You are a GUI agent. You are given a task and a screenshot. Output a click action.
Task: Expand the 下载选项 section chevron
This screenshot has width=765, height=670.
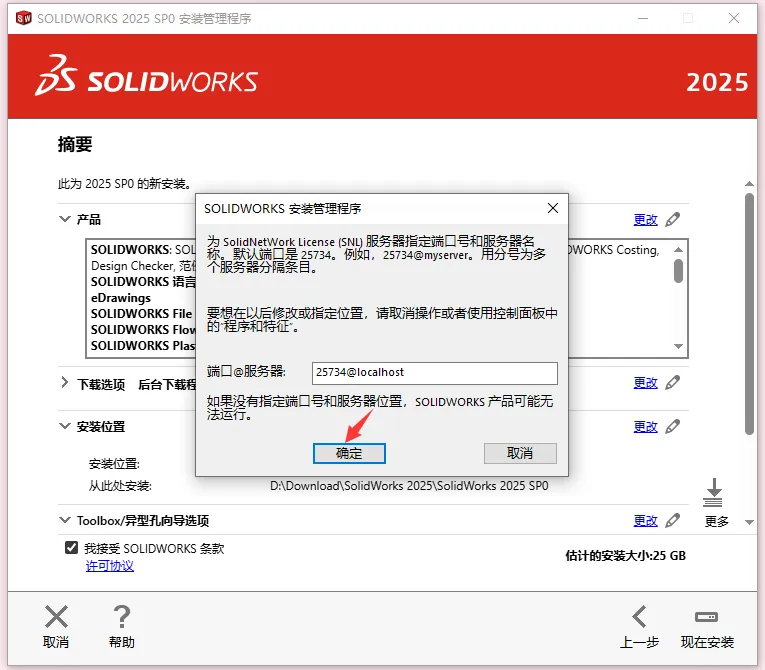(x=65, y=383)
